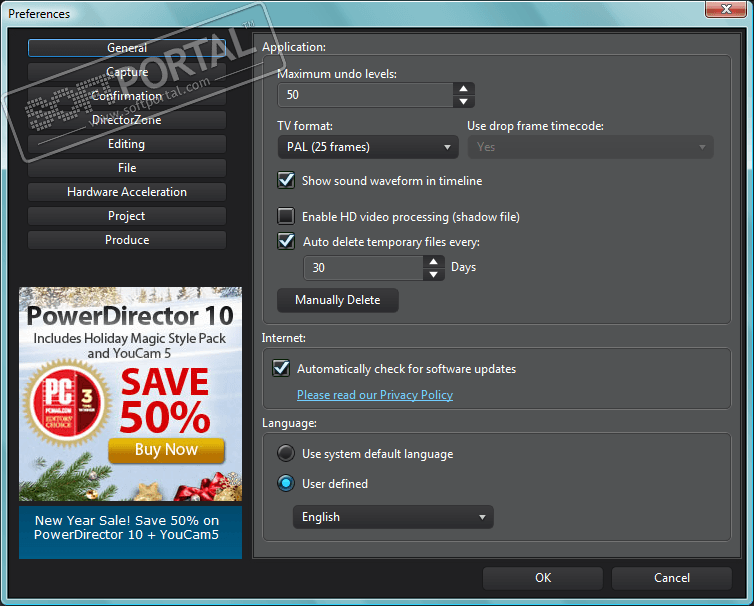
Task: Open the General preferences tab
Action: pos(127,48)
